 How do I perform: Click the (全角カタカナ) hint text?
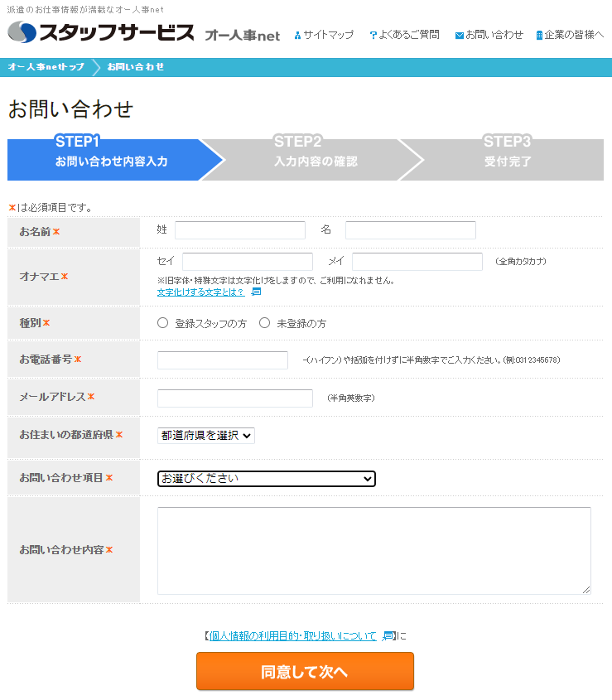[521, 262]
